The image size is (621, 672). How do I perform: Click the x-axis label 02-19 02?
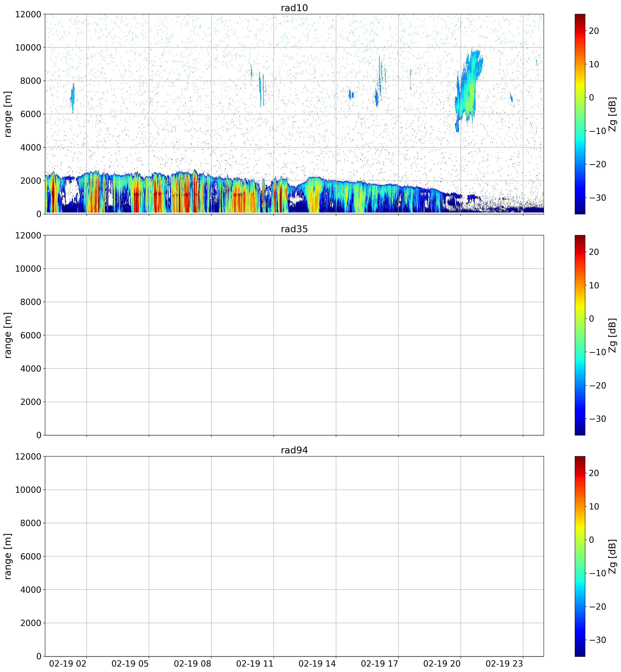tap(68, 664)
